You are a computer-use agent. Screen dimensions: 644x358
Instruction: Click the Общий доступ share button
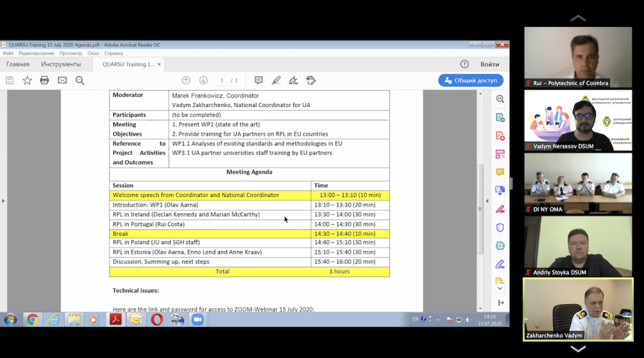click(x=470, y=81)
